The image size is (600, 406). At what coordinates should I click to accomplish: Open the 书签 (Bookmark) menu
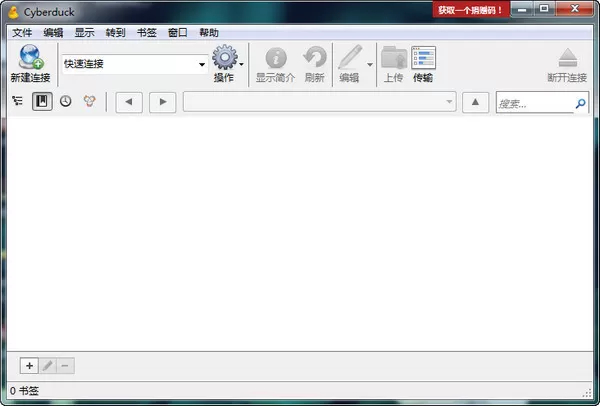click(146, 32)
